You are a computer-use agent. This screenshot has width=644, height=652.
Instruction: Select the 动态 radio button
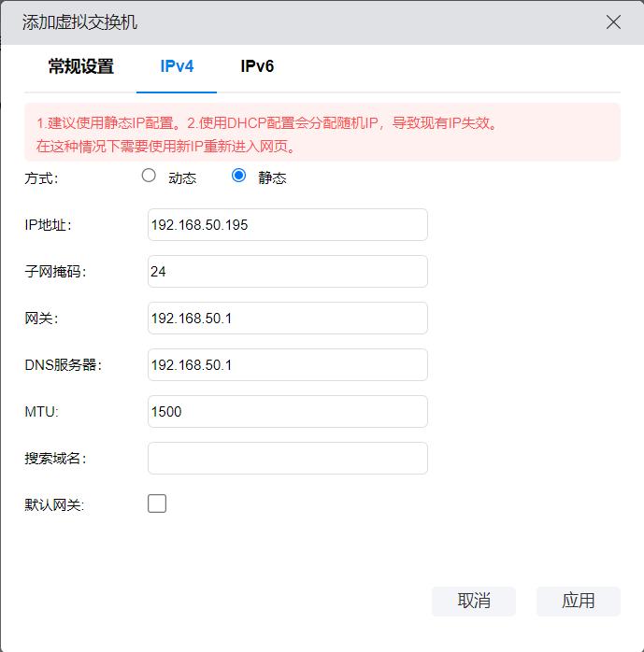149,175
